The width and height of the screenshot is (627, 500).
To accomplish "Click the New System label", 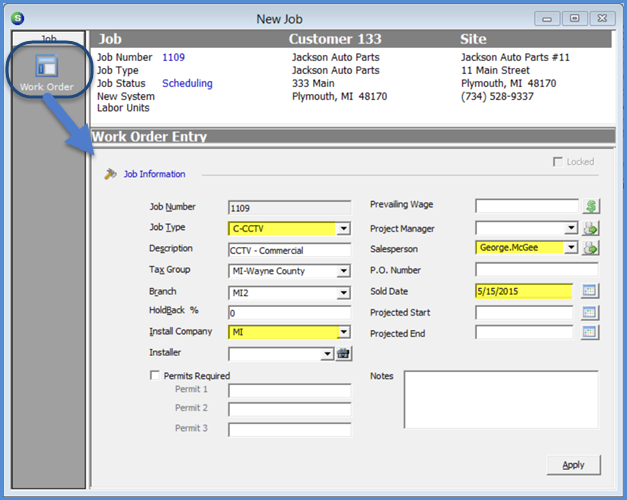I will tap(126, 96).
